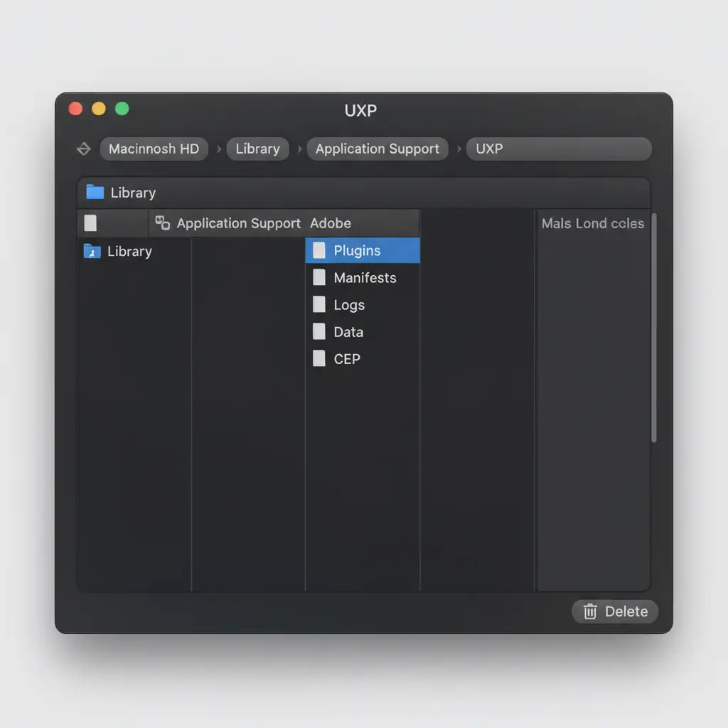Click the blue Library folder icon in header
The height and width of the screenshot is (728, 728).
pos(95,192)
